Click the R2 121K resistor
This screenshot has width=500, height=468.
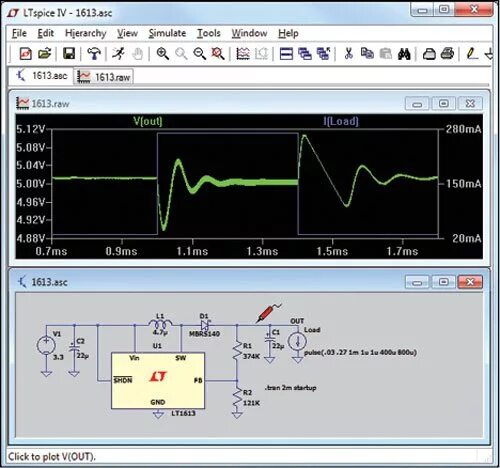pos(237,398)
